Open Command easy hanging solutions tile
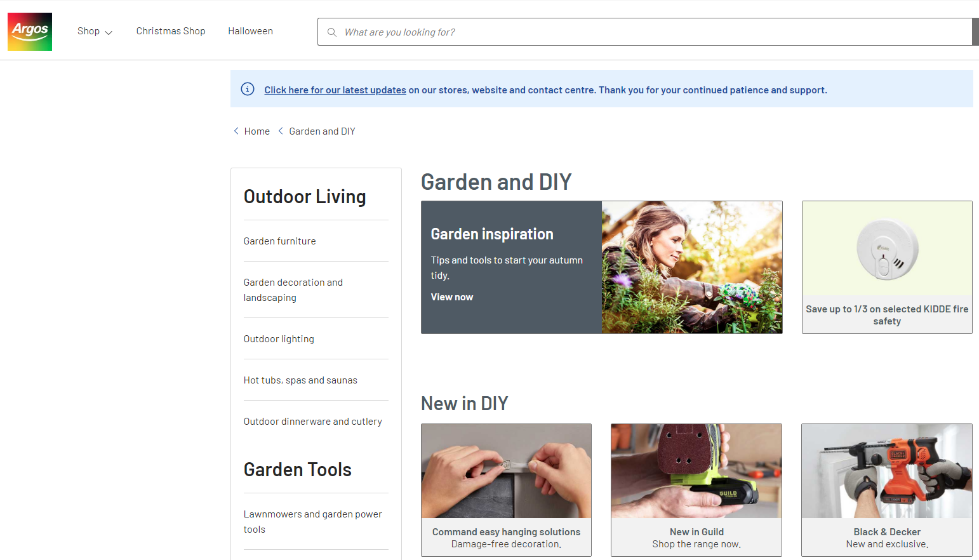 pos(506,490)
